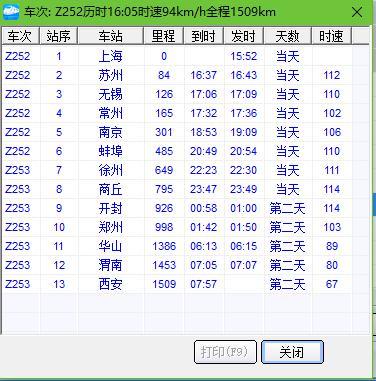Close the Z252 timetable window
The image size is (376, 381).
tap(357, 13)
